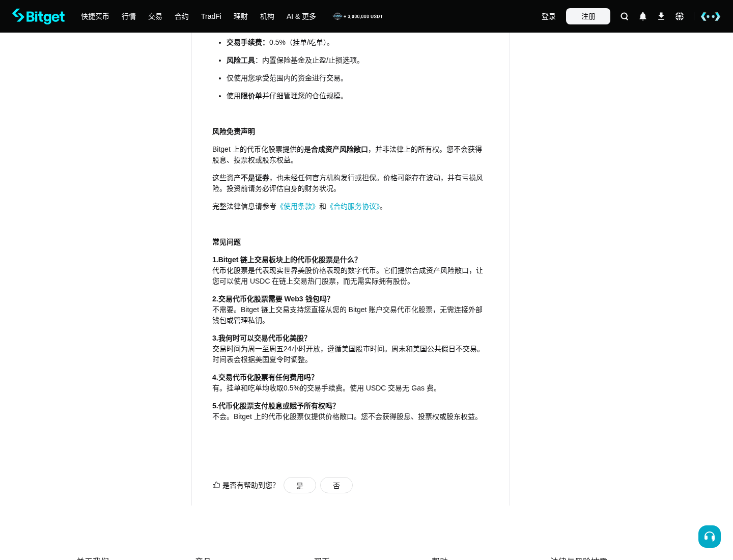Click the thumbs-up helpful icon
The height and width of the screenshot is (560, 733).
point(216,485)
